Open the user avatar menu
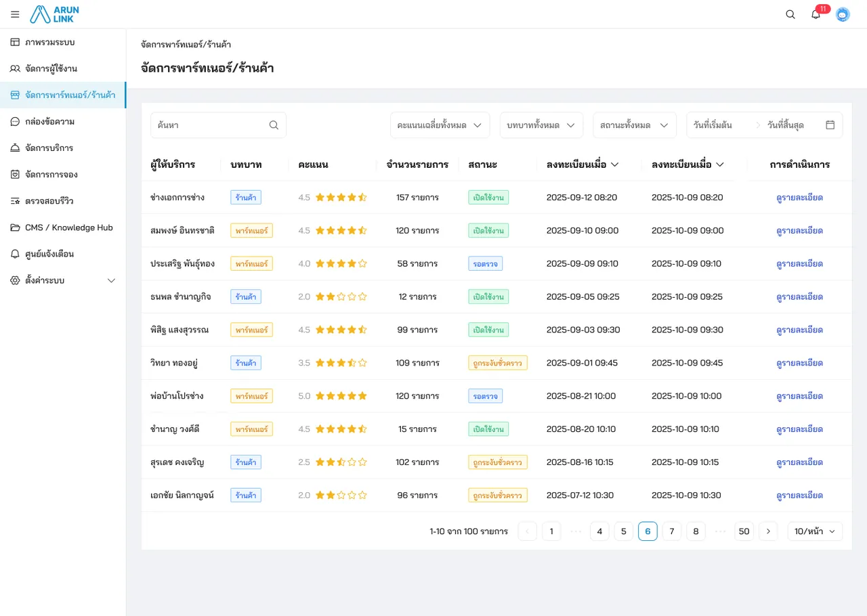This screenshot has height=616, width=867. tap(843, 14)
